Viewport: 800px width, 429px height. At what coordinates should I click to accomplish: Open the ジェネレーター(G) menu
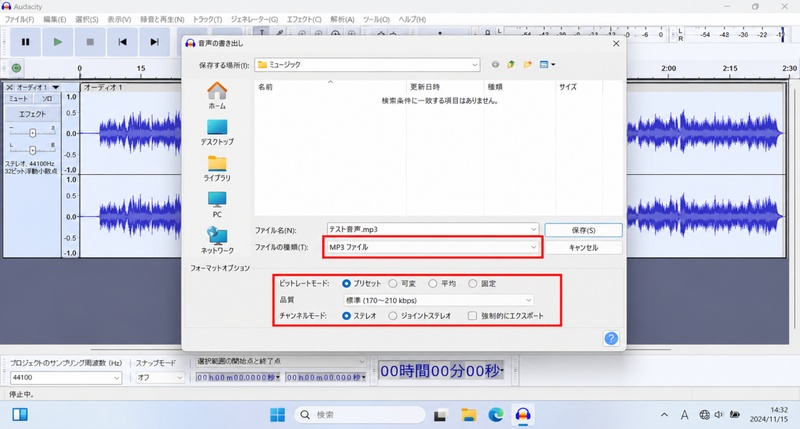pos(254,19)
